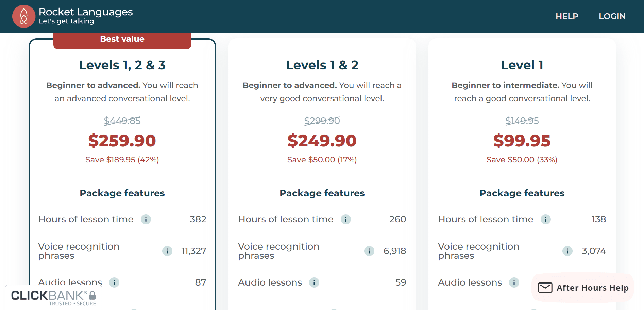Image resolution: width=644 pixels, height=310 pixels.
Task: Click info icon beside 11,327 voice recognition phrases
Action: pyautogui.click(x=167, y=251)
